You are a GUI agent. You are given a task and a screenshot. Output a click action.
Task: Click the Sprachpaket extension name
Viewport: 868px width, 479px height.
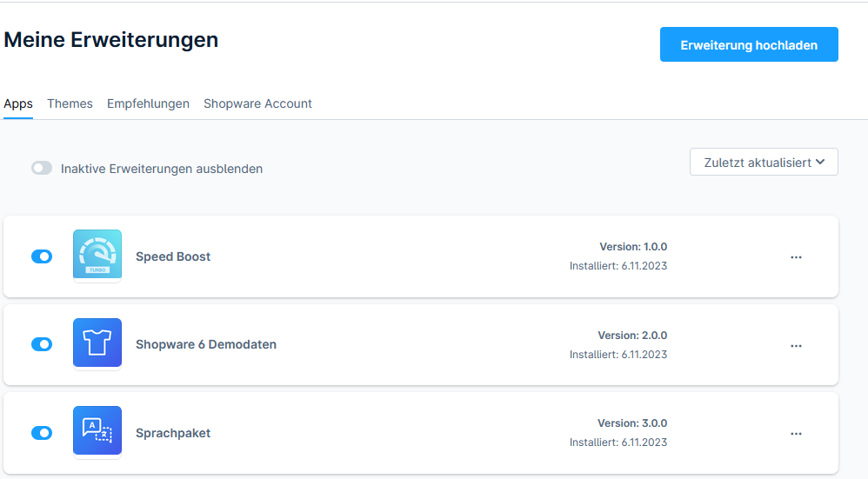coord(173,433)
